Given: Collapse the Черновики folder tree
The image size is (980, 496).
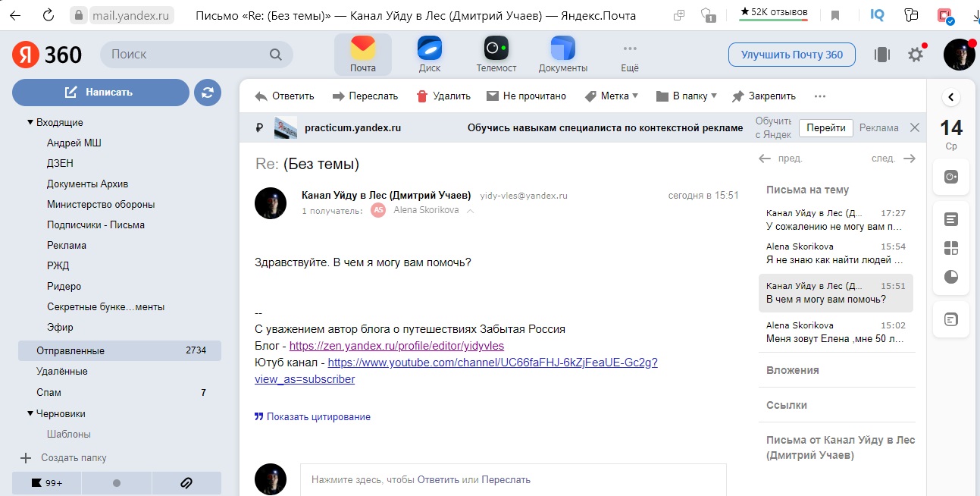Looking at the screenshot, I should 30,413.
